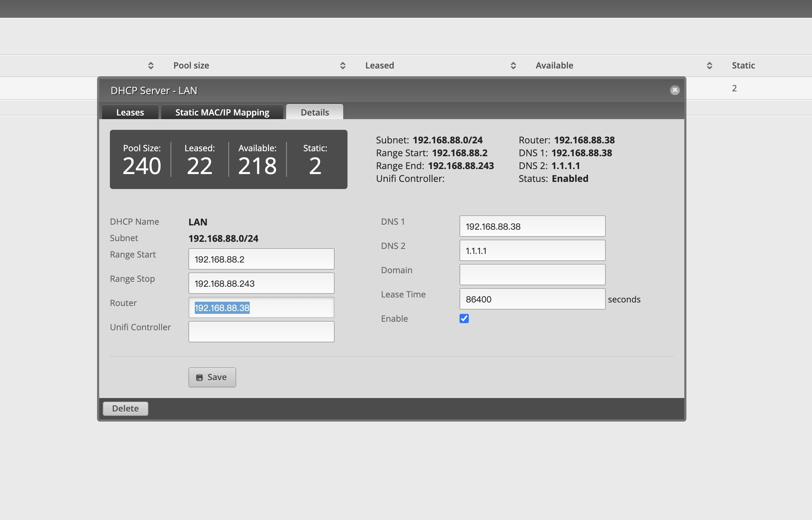Click Static value 2 in background table

click(734, 88)
